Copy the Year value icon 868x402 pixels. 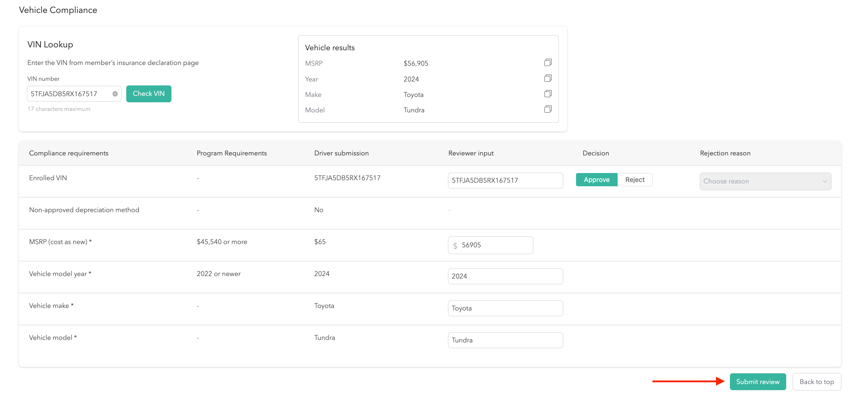pos(548,78)
